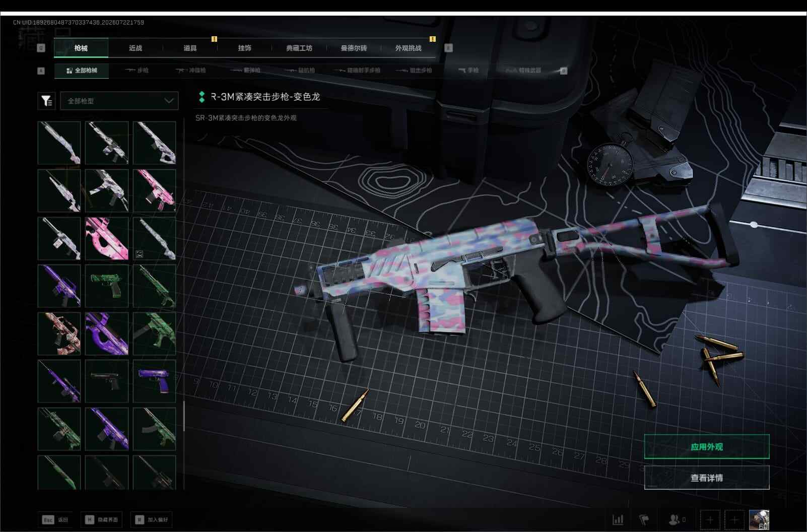
Task: Open the friends list icon
Action: [677, 519]
